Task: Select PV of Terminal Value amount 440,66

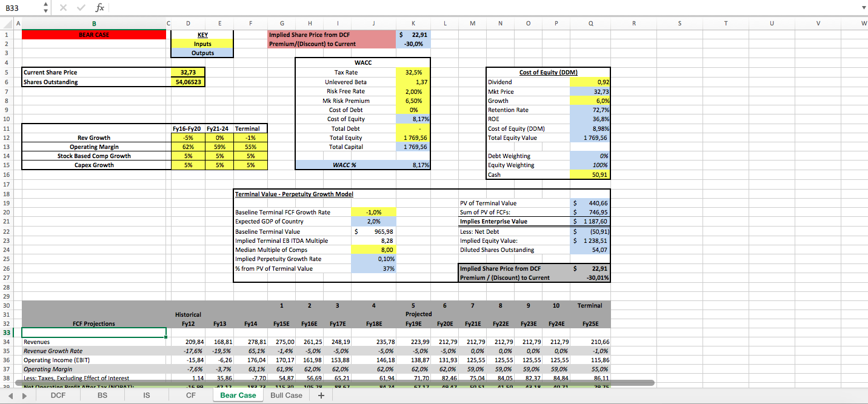Action: point(590,204)
